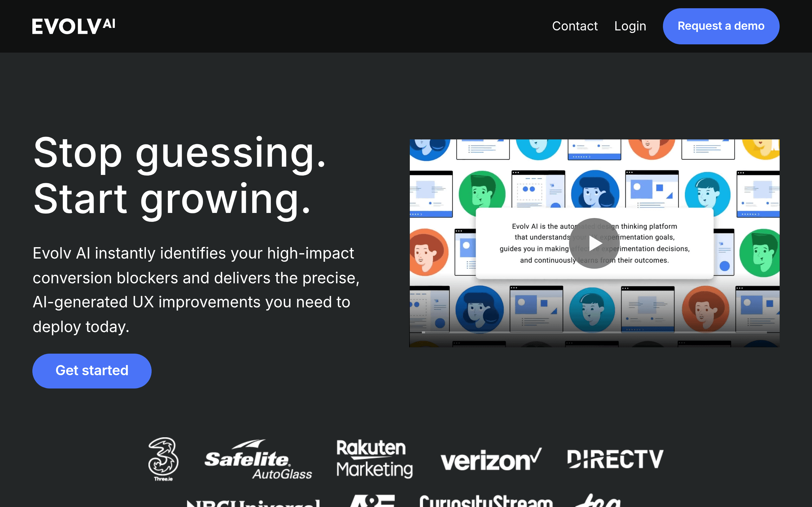Viewport: 812px width, 507px height.
Task: Click the green-haired avatar in video thumbnail
Action: [x=482, y=194]
